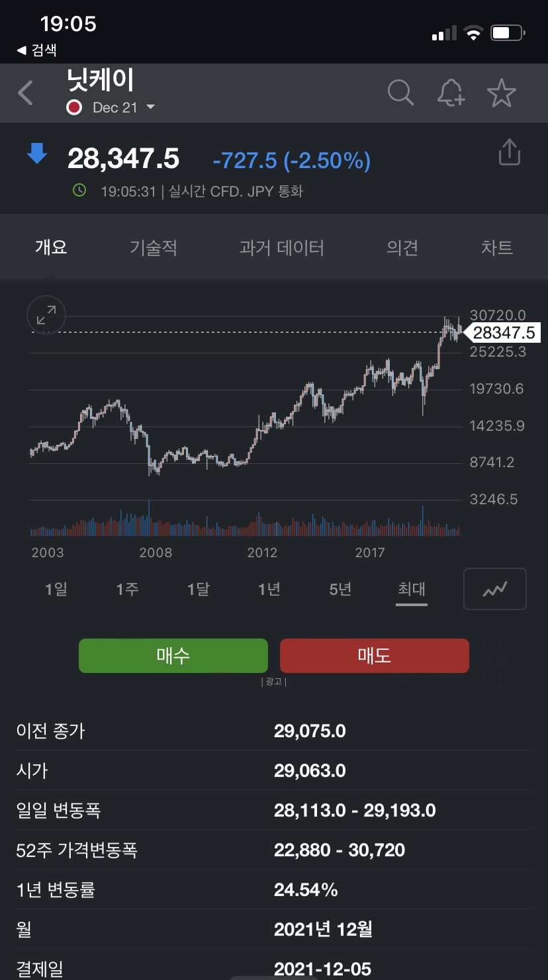Tap the back arrow in the header
Image resolution: width=548 pixels, height=980 pixels.
25,93
